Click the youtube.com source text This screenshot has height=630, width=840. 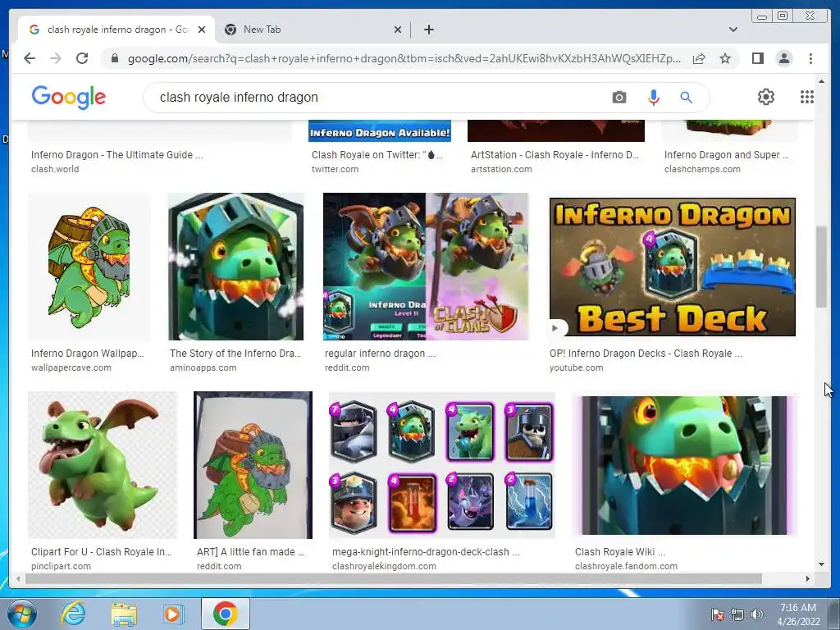(576, 367)
